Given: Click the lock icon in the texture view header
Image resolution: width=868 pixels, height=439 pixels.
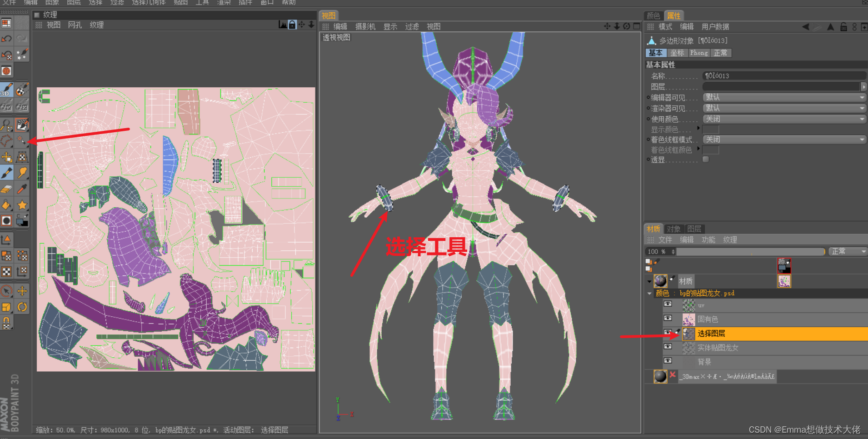Looking at the screenshot, I should point(292,25).
